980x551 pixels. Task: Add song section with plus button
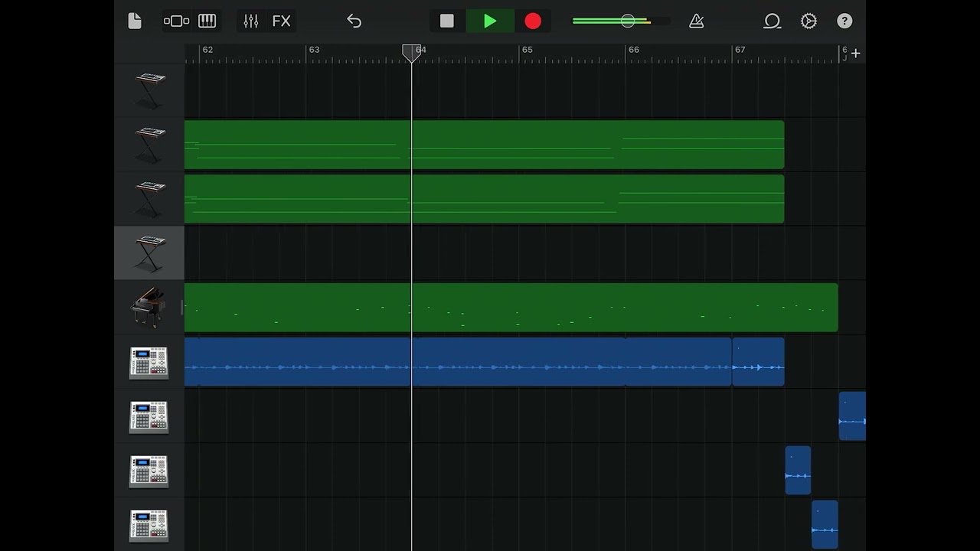855,53
